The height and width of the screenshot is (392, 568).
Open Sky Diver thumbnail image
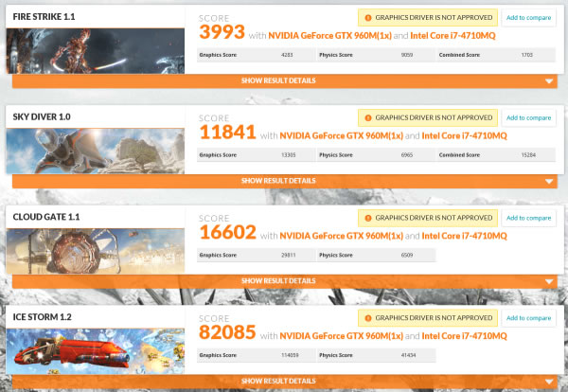tap(96, 151)
